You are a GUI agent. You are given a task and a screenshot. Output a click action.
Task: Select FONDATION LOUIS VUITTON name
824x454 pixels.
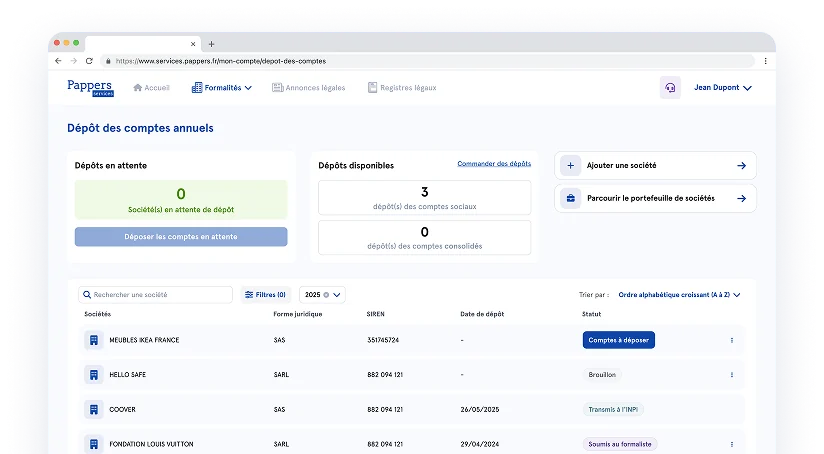(151, 444)
